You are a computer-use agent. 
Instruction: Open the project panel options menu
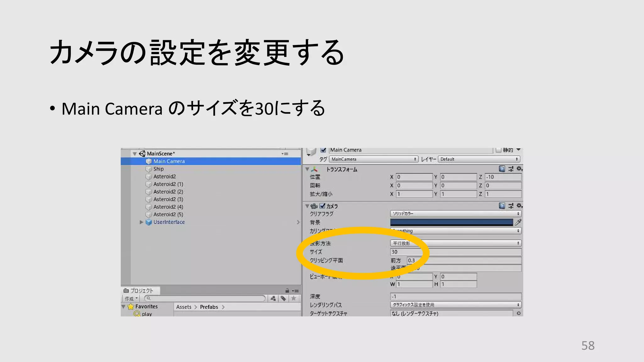[x=295, y=291]
